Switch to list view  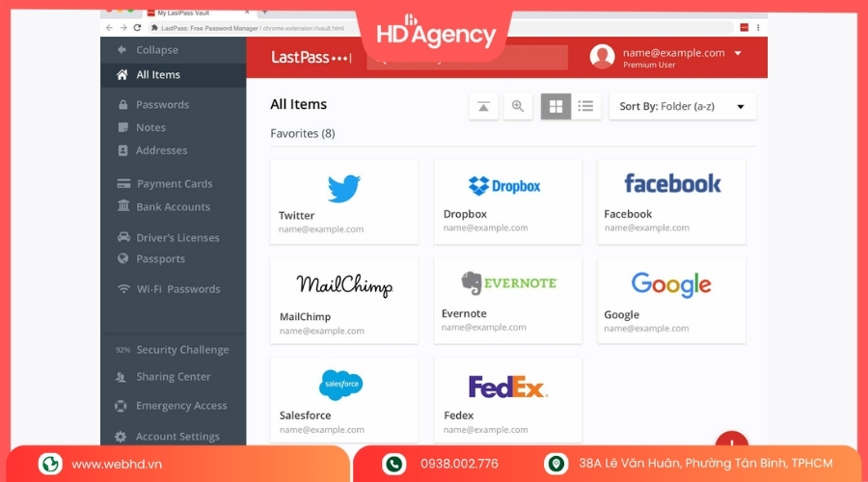(585, 106)
